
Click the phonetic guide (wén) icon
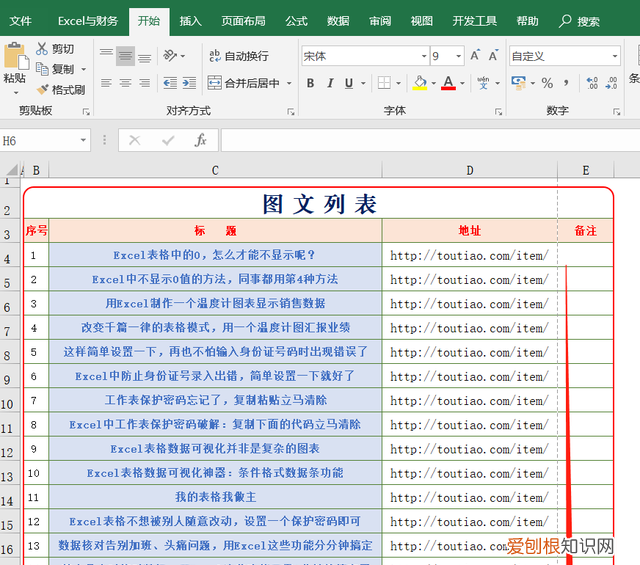pos(483,83)
